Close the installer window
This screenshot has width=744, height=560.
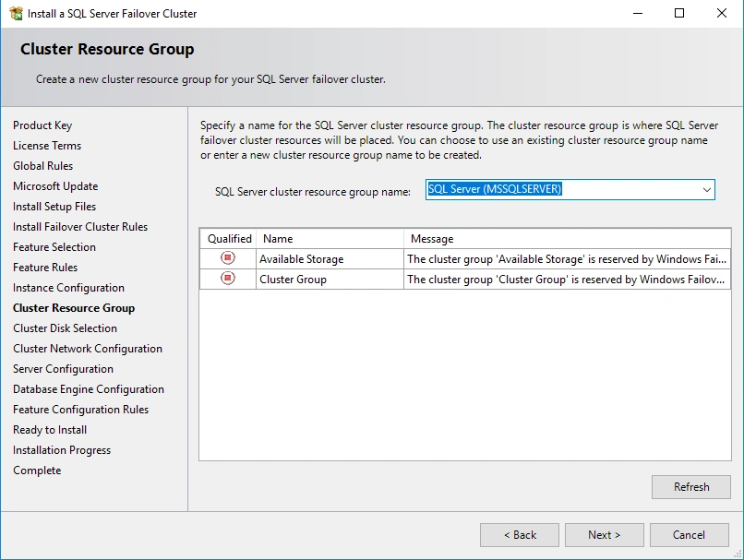pos(722,13)
